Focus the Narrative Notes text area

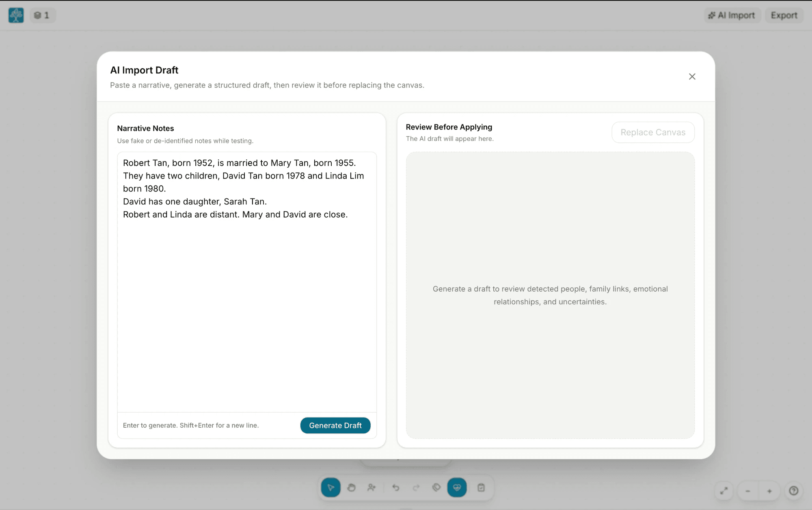tap(247, 282)
